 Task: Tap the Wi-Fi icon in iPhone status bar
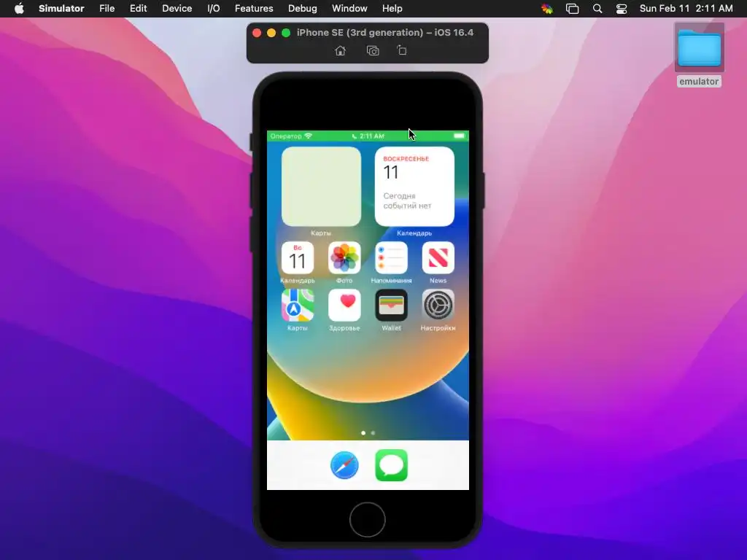[309, 136]
